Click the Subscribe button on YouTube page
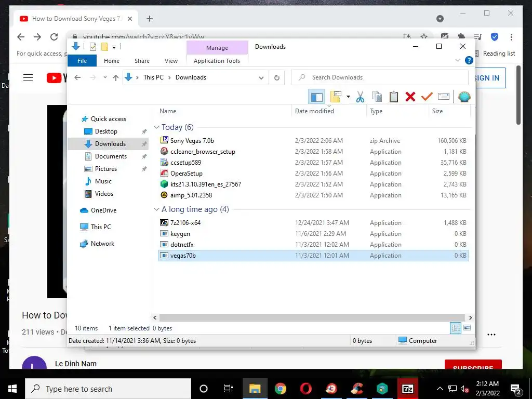Image resolution: width=532 pixels, height=399 pixels. (473, 364)
